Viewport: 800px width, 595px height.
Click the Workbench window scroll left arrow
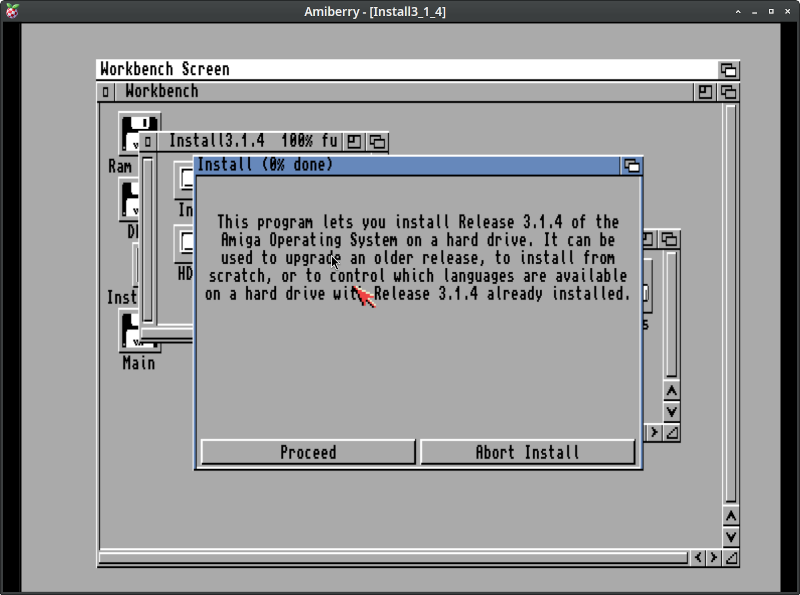pyautogui.click(x=698, y=558)
